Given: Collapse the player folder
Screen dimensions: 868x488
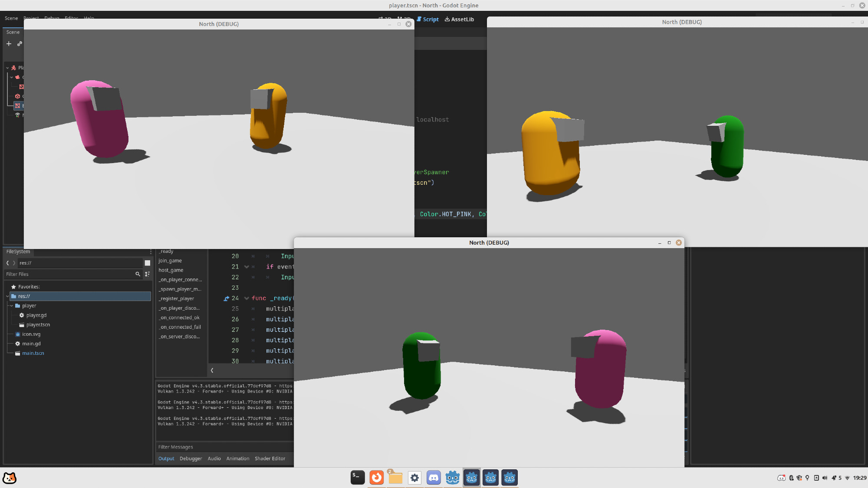Looking at the screenshot, I should click(11, 306).
